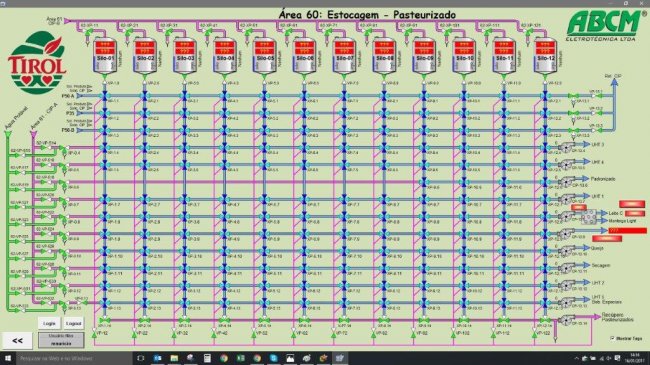Click the Recupera Pasteurizados pump

[x=566, y=319]
